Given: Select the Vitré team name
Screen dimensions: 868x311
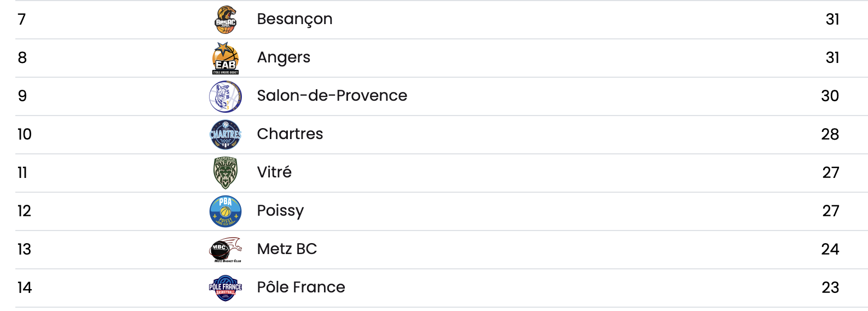Looking at the screenshot, I should [x=274, y=172].
